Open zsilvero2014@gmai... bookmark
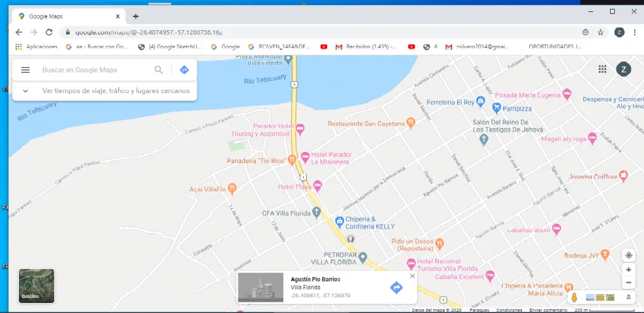644x313 pixels. click(477, 47)
